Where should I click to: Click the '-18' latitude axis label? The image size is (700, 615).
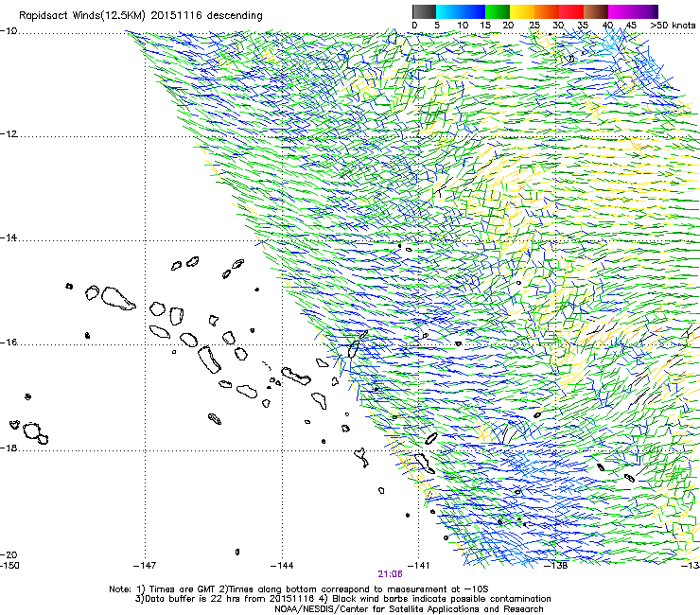(x=9, y=448)
